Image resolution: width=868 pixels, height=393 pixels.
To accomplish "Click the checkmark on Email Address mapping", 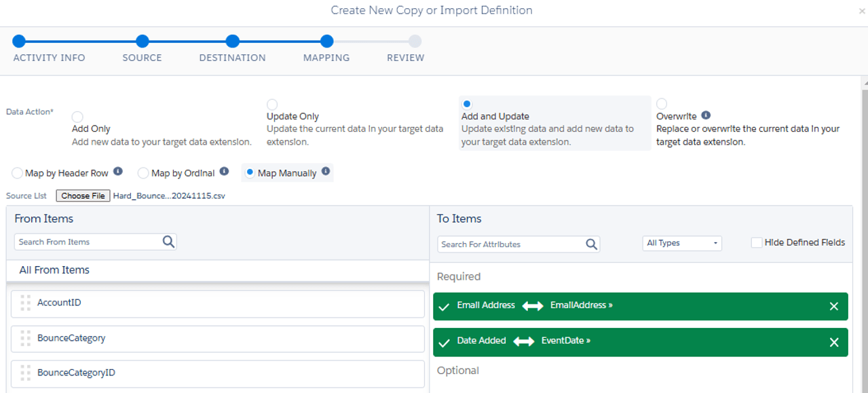I will tap(444, 307).
